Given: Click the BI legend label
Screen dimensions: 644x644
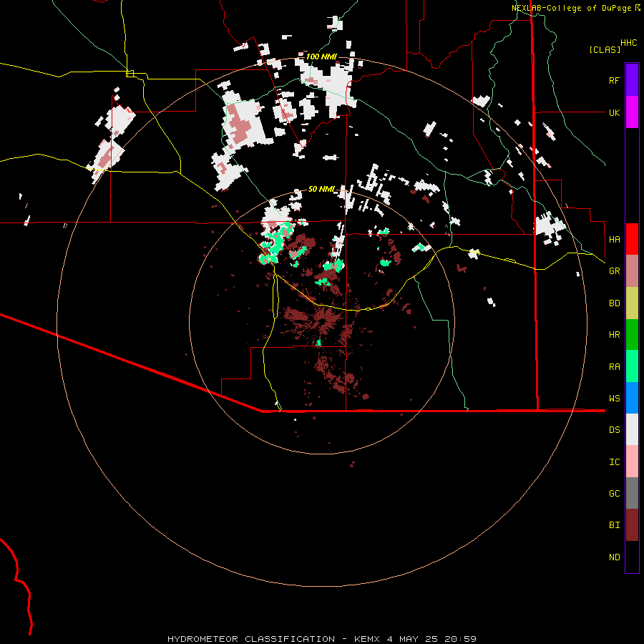Looking at the screenshot, I should point(614,525).
